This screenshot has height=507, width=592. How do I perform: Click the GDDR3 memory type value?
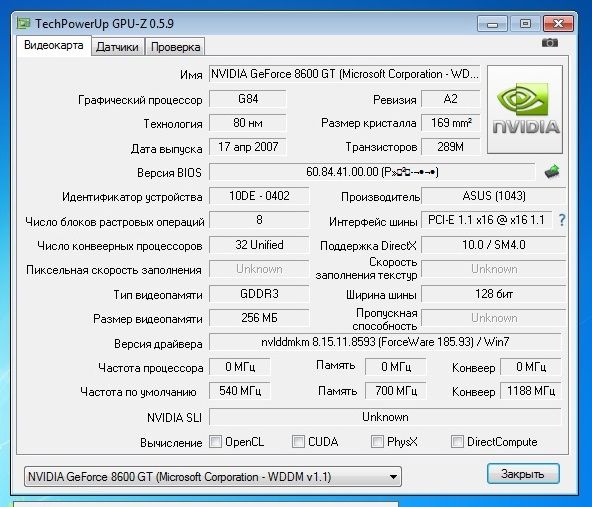(259, 294)
